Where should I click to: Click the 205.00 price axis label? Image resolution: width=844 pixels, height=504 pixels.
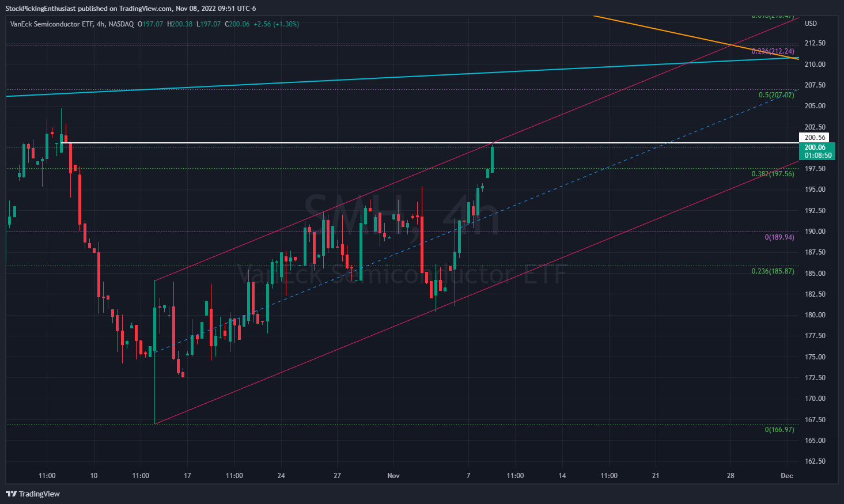[x=815, y=106]
